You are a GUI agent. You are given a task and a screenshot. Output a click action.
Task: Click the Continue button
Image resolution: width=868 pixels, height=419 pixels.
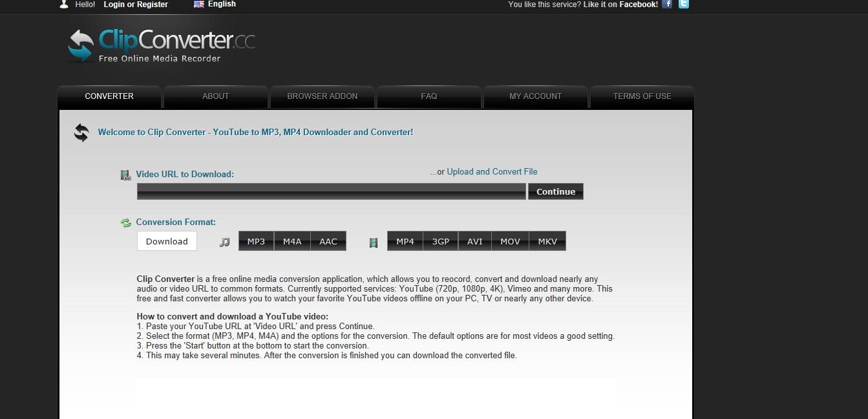[x=556, y=191]
